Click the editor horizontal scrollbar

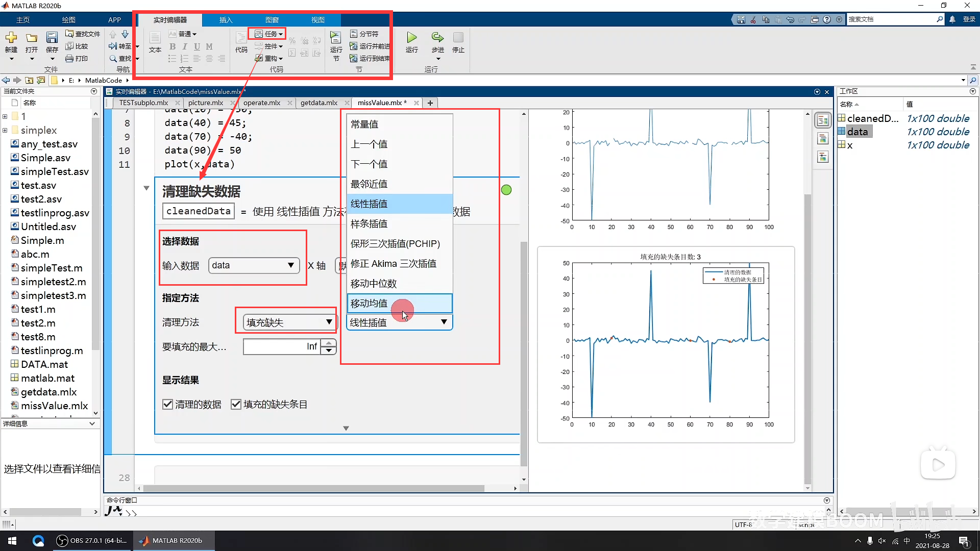(x=314, y=488)
